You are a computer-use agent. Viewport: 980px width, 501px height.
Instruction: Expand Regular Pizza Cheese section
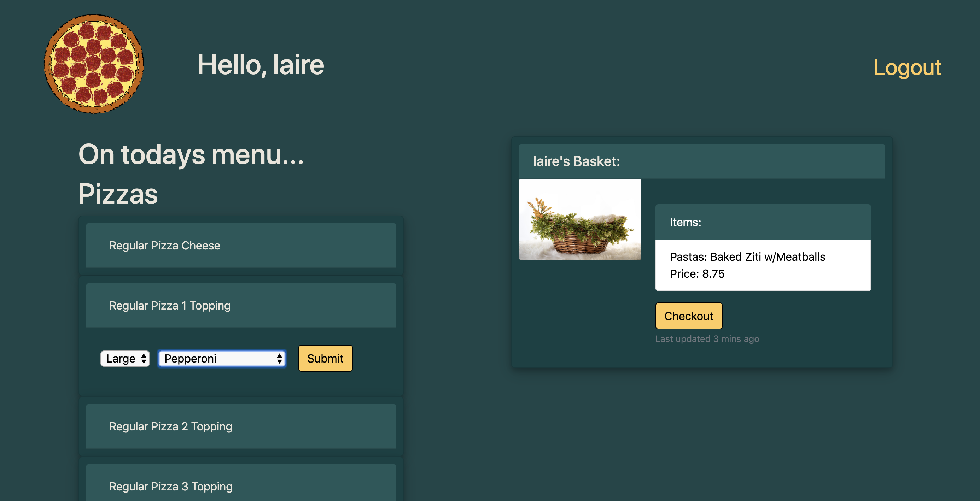click(x=240, y=246)
